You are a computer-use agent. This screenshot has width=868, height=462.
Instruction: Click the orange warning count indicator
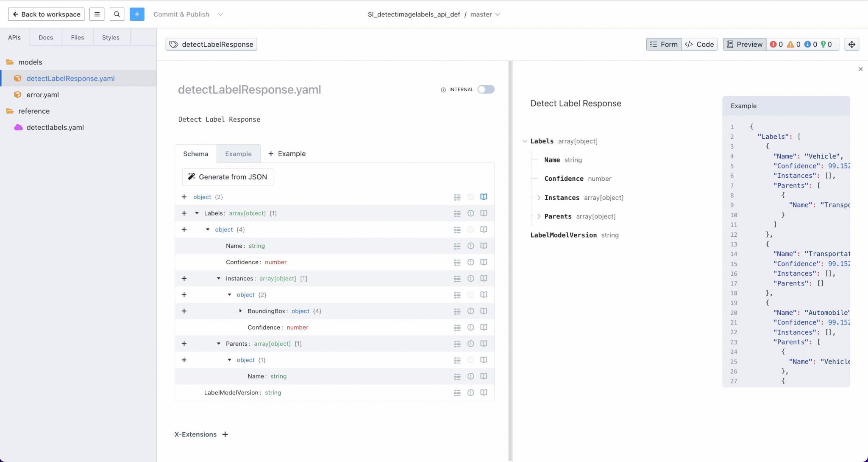(x=793, y=44)
